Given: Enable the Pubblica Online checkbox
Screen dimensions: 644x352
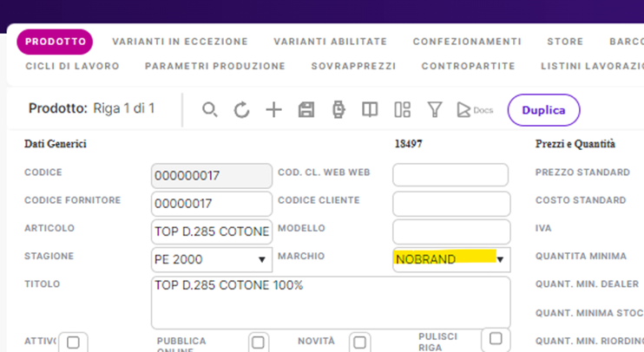Looking at the screenshot, I should pyautogui.click(x=258, y=342).
